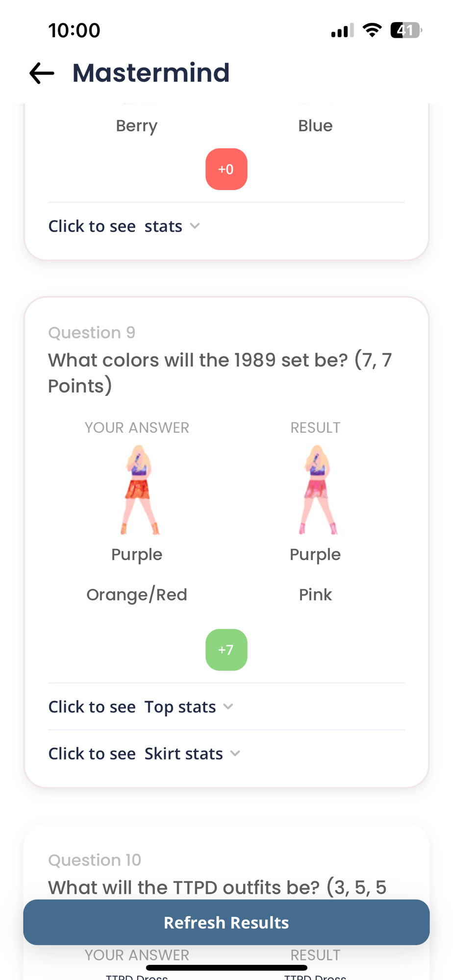
Task: Tap the red +0 score badge
Action: tap(226, 169)
